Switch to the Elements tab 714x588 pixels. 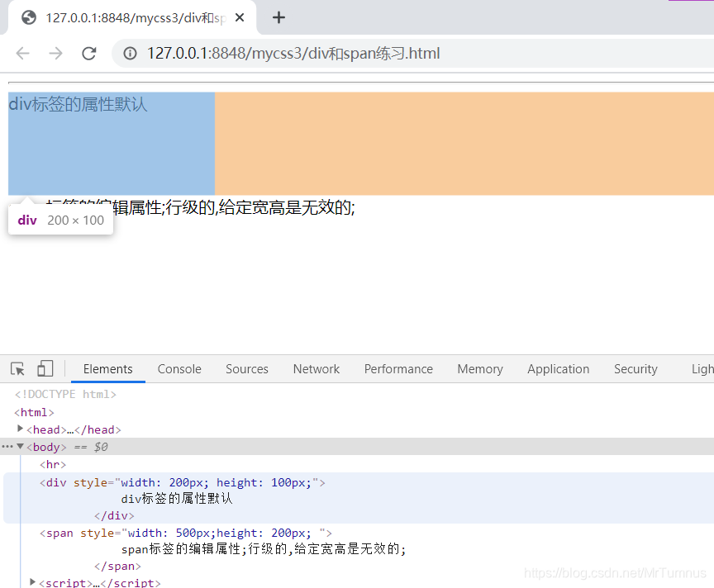coord(108,369)
